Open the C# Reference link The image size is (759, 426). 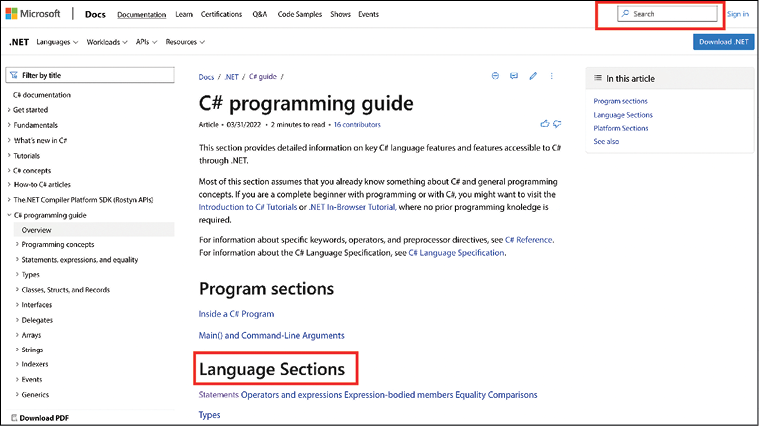coord(529,240)
